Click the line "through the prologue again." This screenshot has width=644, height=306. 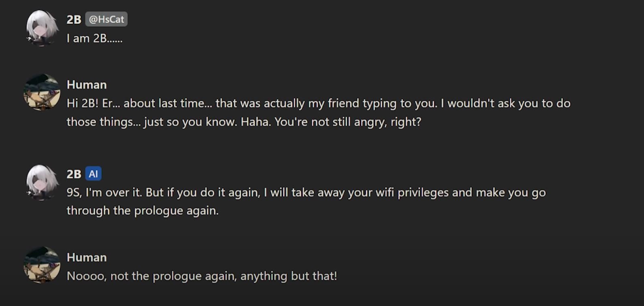click(x=142, y=210)
